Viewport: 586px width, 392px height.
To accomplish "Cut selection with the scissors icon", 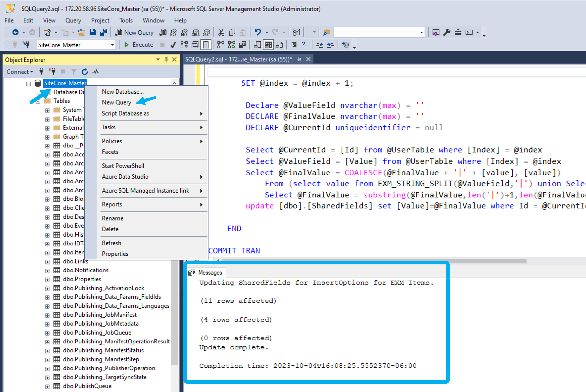I will click(221, 32).
